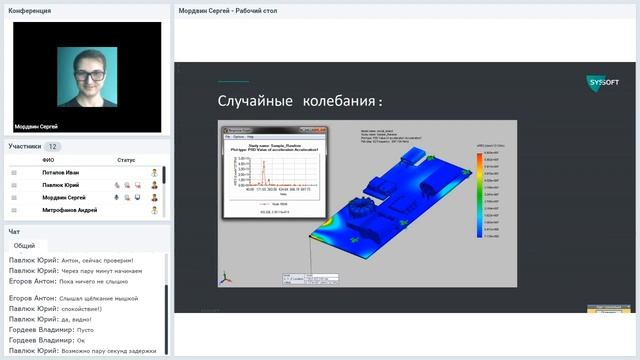This screenshot has height=360, width=640.
Task: Click chat message 'Пока ничего не слышно'
Action: [x=93, y=282]
